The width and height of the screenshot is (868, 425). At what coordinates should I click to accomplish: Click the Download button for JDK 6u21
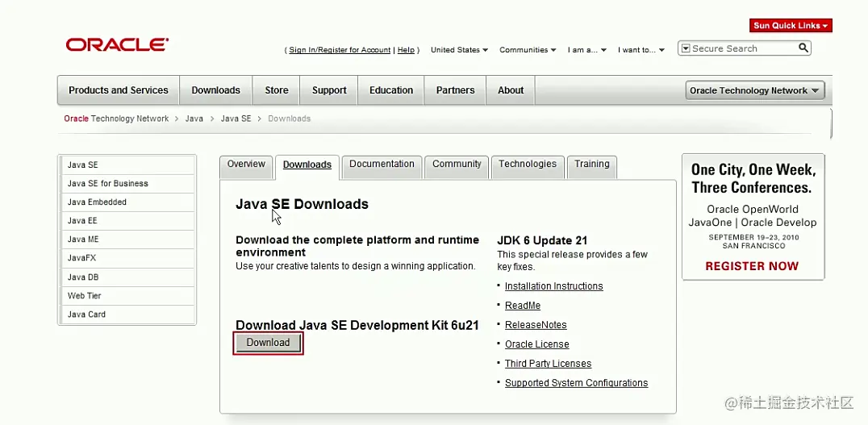point(268,343)
